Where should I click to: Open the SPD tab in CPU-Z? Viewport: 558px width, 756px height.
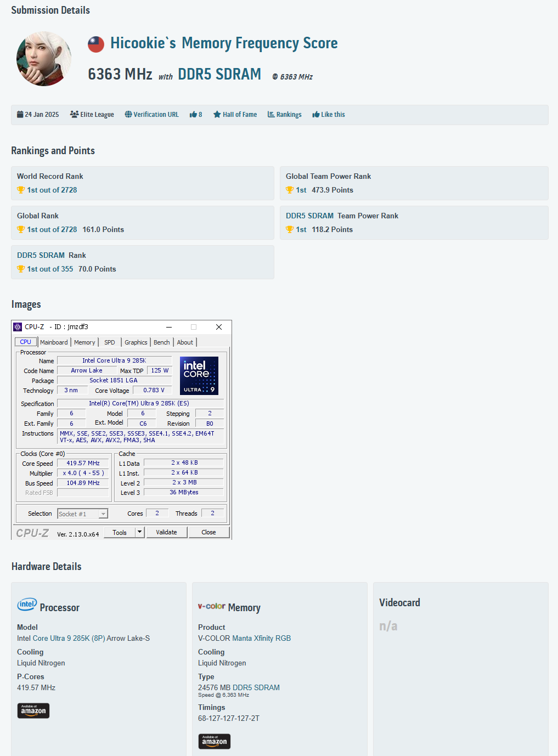pos(110,342)
